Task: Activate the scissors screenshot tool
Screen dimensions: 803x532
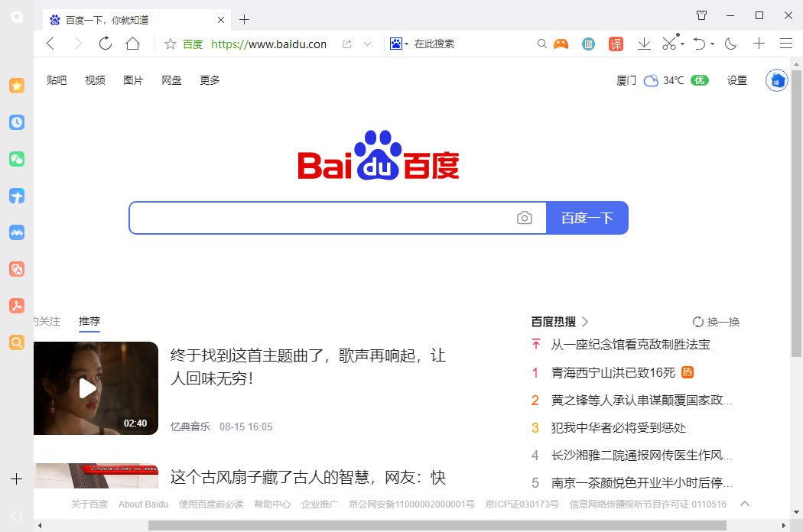Action: (x=670, y=44)
